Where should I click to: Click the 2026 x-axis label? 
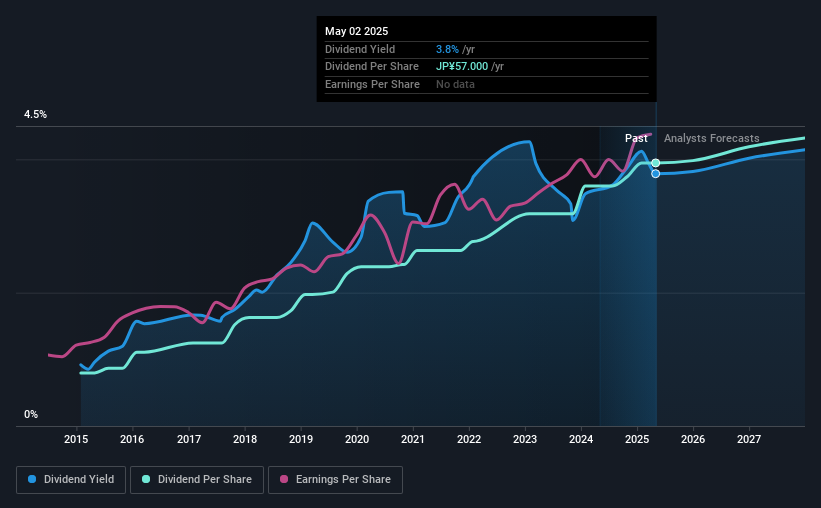point(693,439)
